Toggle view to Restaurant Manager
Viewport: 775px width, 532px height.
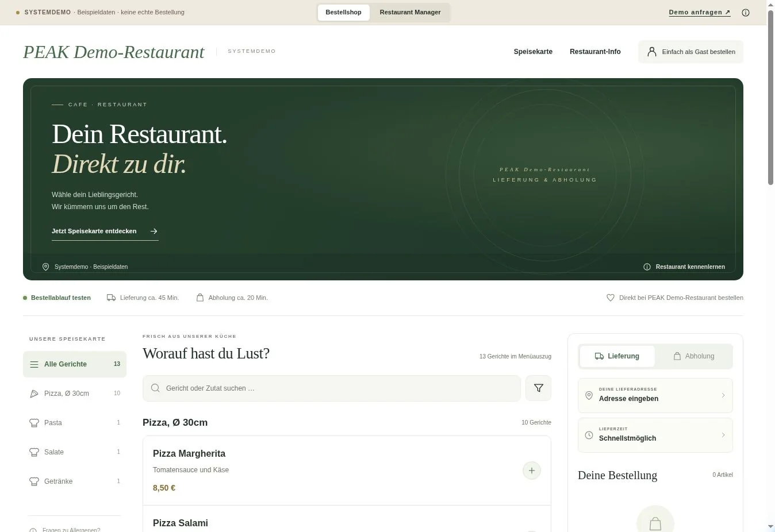[x=410, y=12]
